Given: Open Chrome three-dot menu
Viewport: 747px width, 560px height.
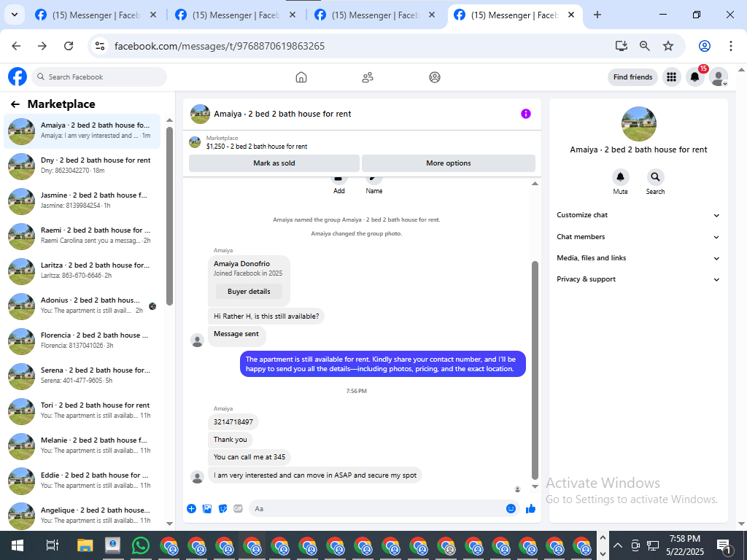Looking at the screenshot, I should click(731, 46).
